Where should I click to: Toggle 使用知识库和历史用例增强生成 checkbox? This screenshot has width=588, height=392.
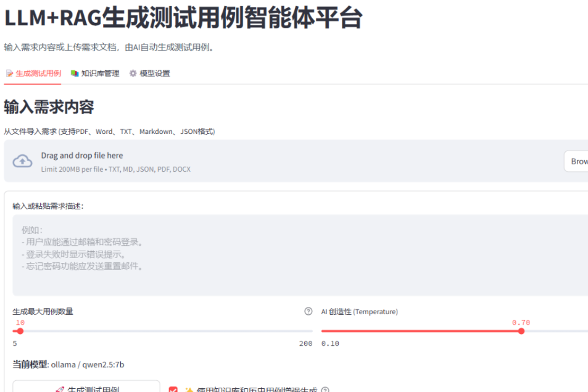click(173, 390)
